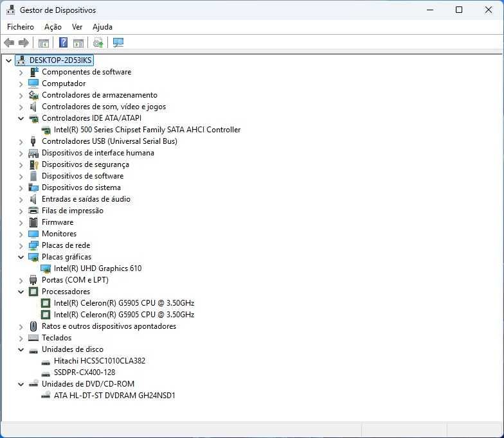
Task: Click the scan for hardware changes monitor icon
Action: 118,42
